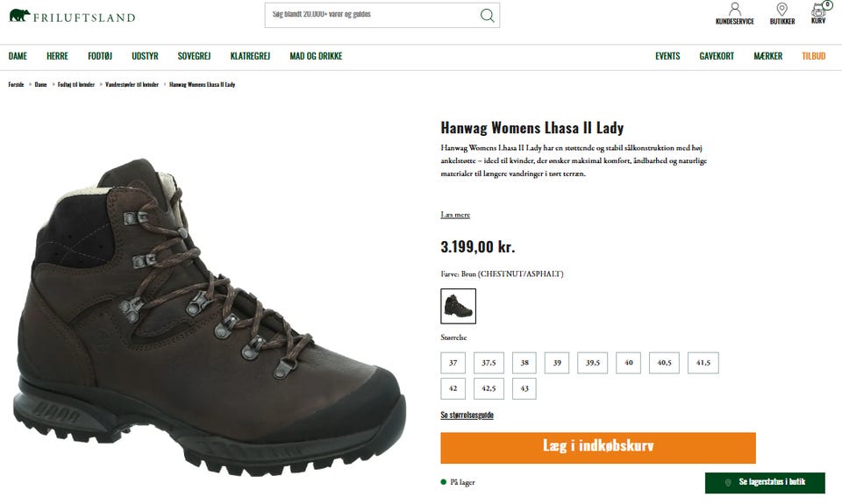This screenshot has width=842, height=504.
Task: Go to Dame breadcrumb
Action: [41, 84]
